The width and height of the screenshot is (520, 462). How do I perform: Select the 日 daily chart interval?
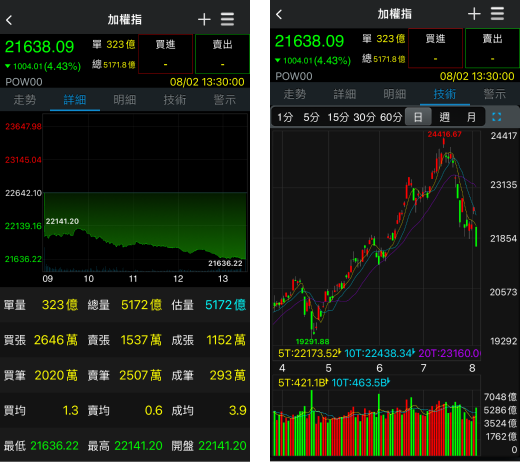(x=418, y=117)
